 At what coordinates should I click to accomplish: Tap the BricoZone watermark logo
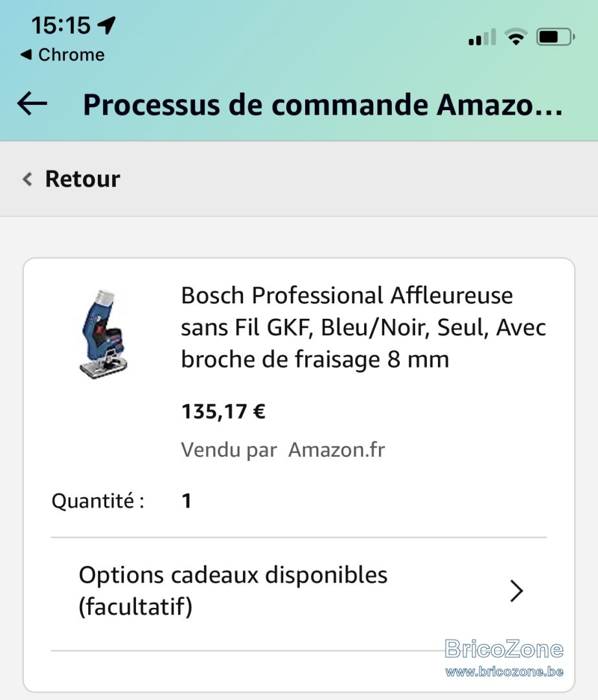(x=504, y=657)
